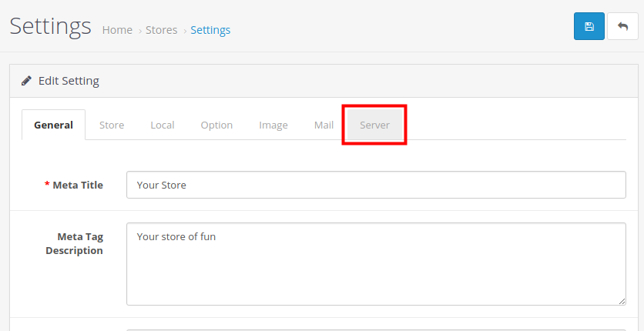Open the Server tab
This screenshot has height=331, width=644.
tap(374, 125)
